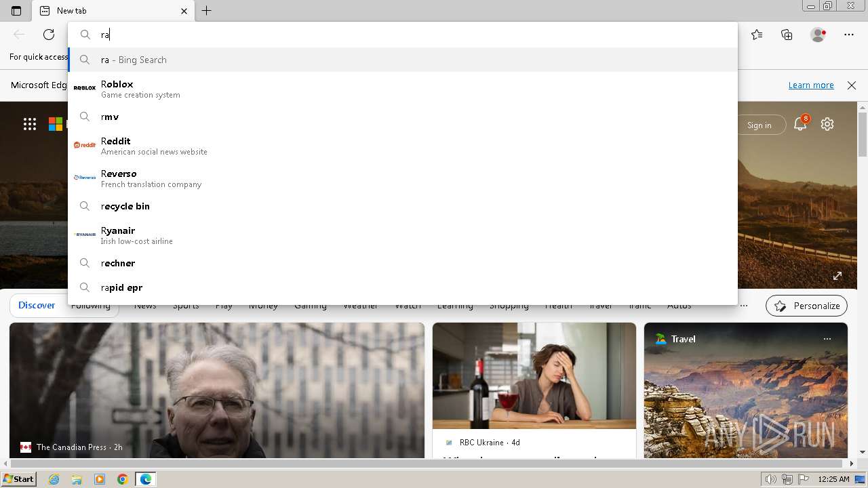Image resolution: width=868 pixels, height=488 pixels.
Task: Open the Favorites star icon
Action: pyautogui.click(x=757, y=35)
